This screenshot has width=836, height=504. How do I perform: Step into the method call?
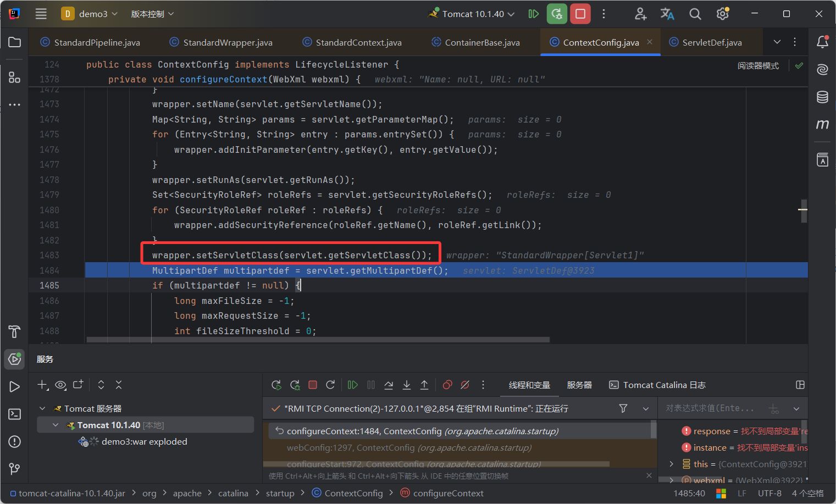click(x=407, y=385)
